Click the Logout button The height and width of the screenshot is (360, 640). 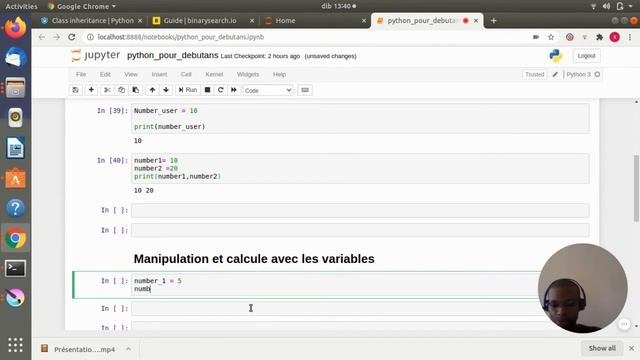click(586, 56)
